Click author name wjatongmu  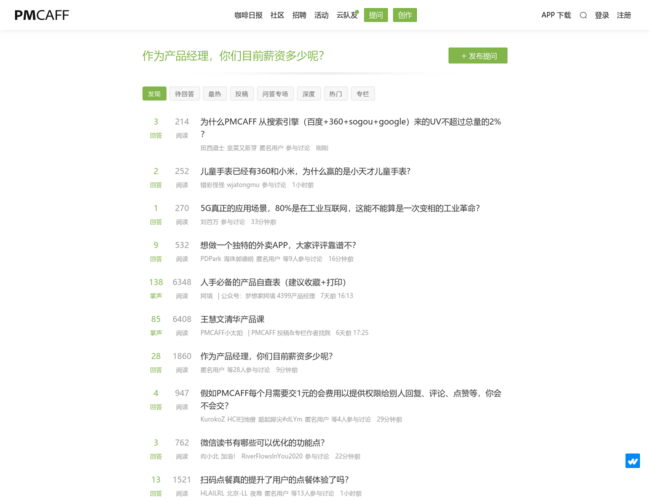coord(243,185)
